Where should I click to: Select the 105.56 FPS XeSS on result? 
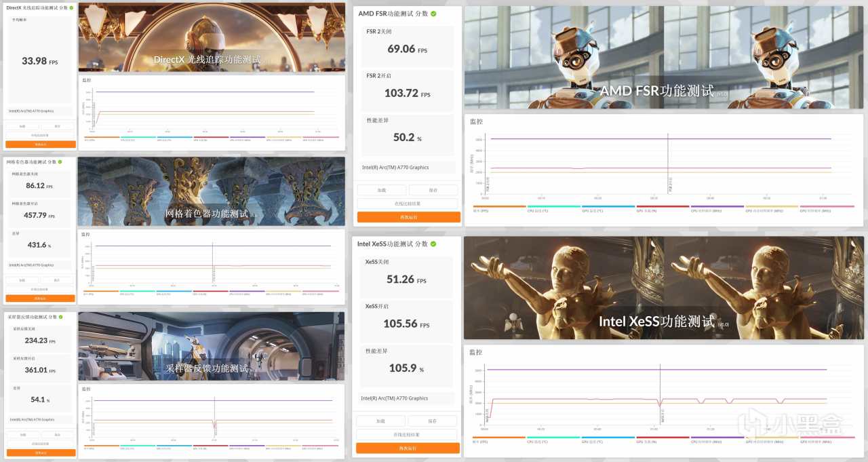coord(407,324)
